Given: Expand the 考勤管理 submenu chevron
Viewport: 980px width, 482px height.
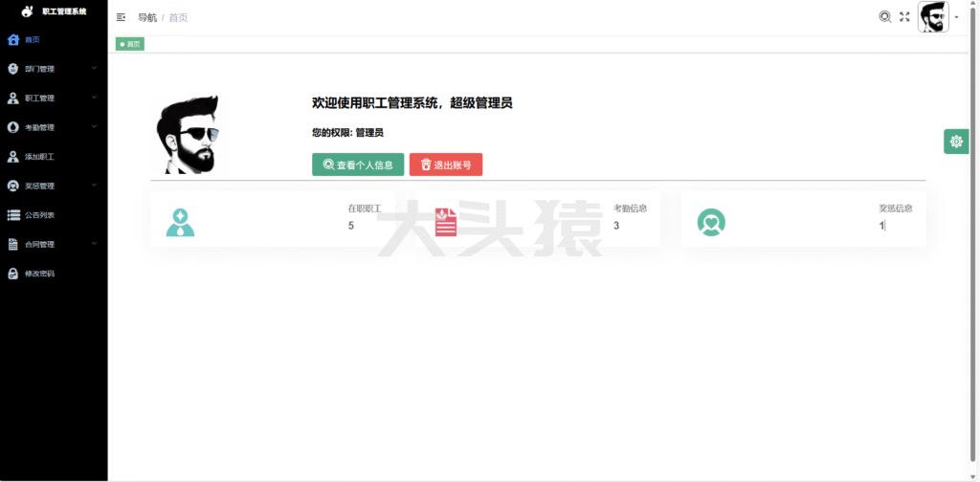Looking at the screenshot, I should tap(95, 127).
